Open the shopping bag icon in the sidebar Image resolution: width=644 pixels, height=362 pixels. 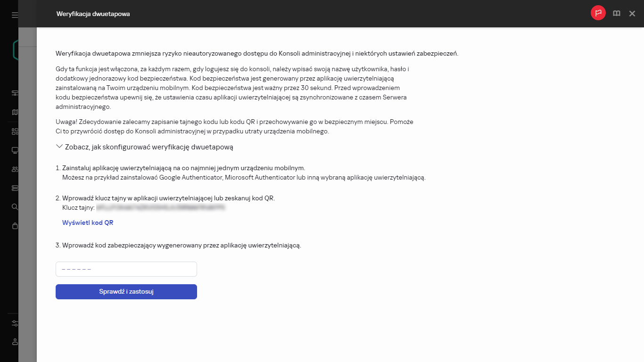pyautogui.click(x=15, y=226)
